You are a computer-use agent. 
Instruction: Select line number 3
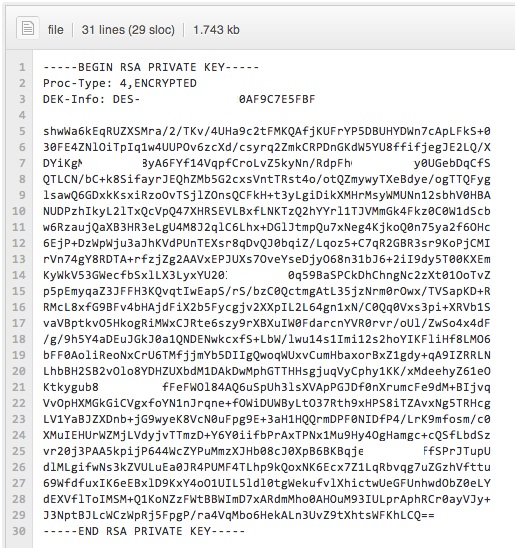click(22, 99)
